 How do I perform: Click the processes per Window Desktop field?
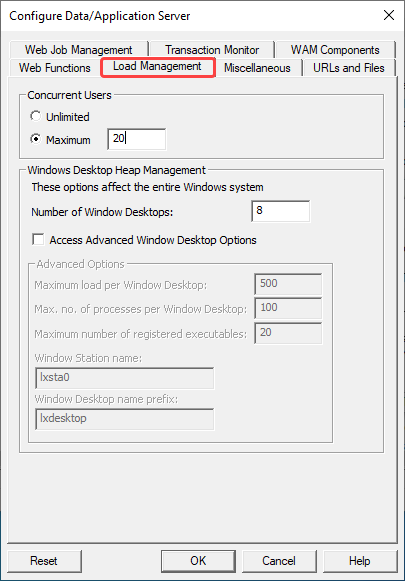click(288, 308)
